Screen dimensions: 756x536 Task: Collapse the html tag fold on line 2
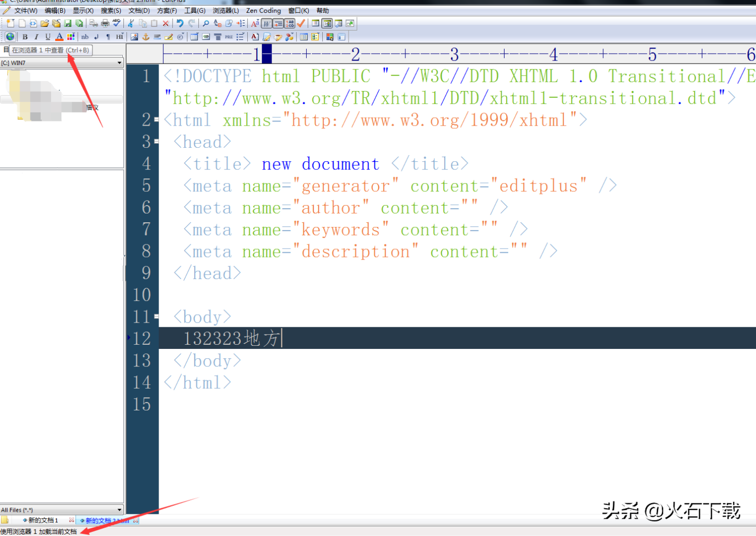156,120
